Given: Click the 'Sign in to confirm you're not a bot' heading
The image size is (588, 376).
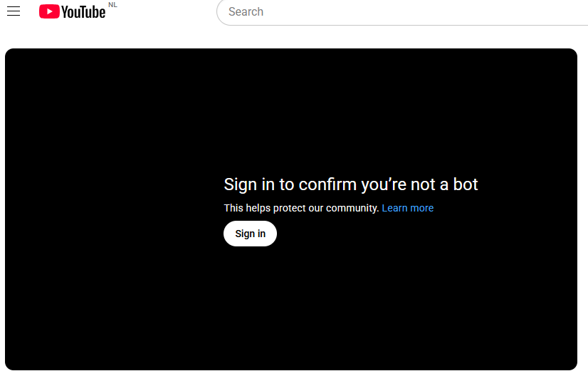Looking at the screenshot, I should 351,184.
